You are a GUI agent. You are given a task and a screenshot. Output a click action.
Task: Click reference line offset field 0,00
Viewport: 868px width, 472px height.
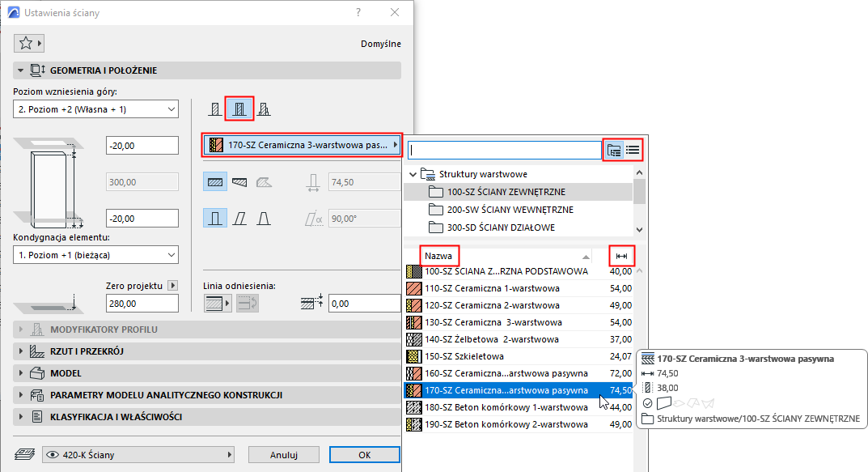coord(364,304)
